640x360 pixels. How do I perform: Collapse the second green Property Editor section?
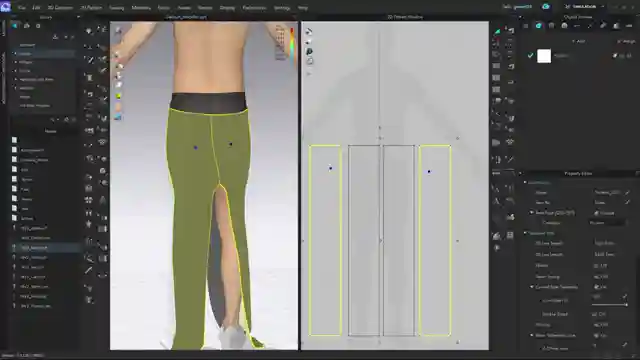click(x=525, y=233)
